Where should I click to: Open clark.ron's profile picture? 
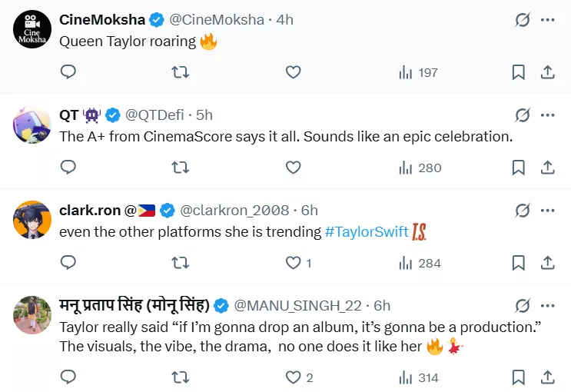pos(32,221)
